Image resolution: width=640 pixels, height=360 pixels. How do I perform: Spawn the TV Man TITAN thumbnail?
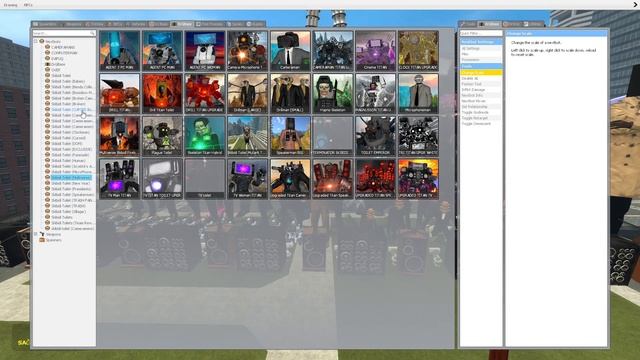119,179
